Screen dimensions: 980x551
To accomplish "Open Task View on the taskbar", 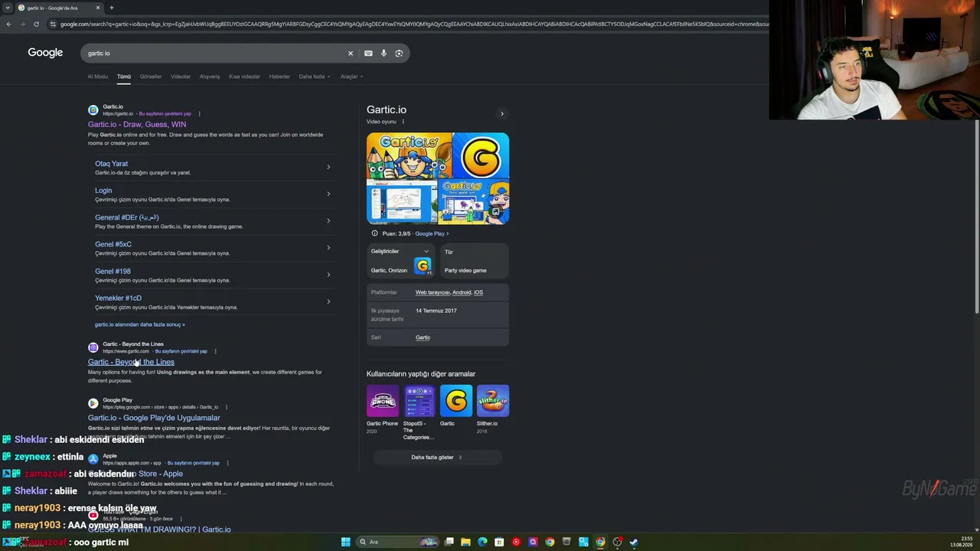I will (449, 542).
